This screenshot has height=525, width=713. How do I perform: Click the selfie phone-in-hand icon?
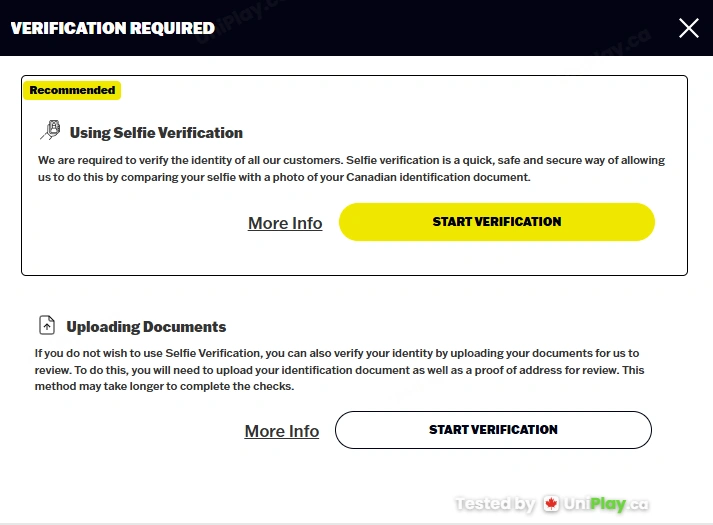tap(50, 130)
